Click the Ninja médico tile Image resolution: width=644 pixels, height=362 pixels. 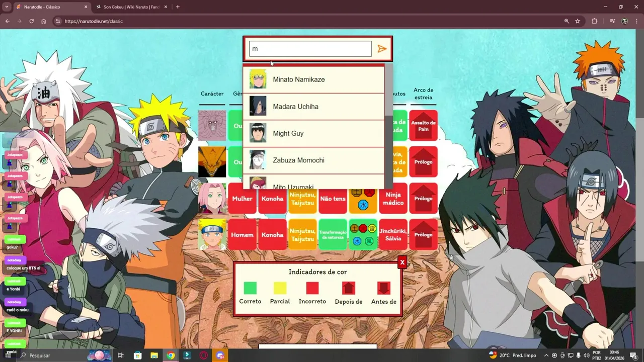(x=393, y=198)
